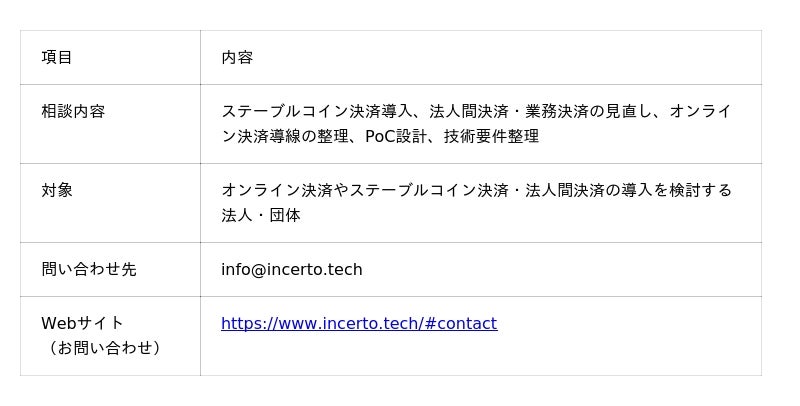Click the word オンライン ending the 相談内容 first line

tap(701, 112)
